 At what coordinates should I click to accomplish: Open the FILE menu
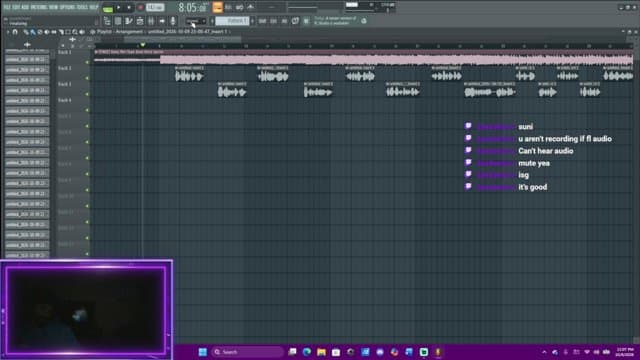click(6, 7)
